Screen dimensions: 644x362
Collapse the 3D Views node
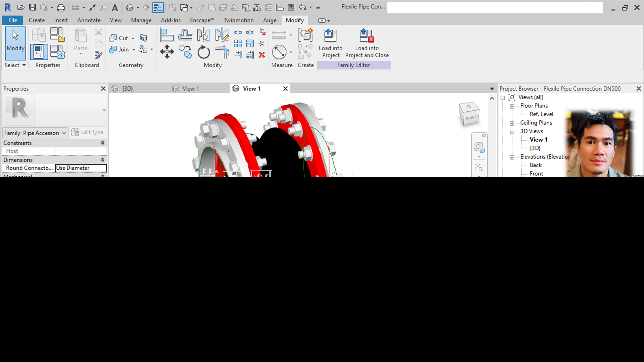coord(512,132)
